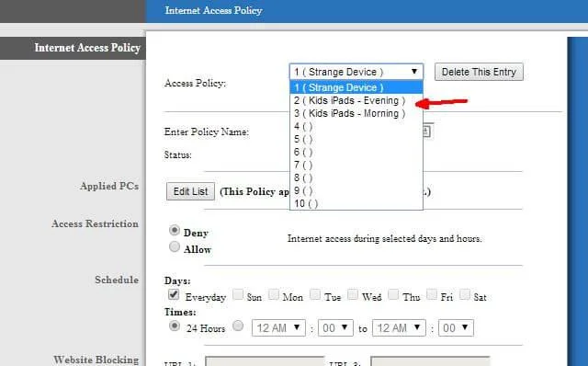The width and height of the screenshot is (588, 366).
Task: Choose 3 ( Kids iPads - Morning ) policy
Action: point(356,113)
